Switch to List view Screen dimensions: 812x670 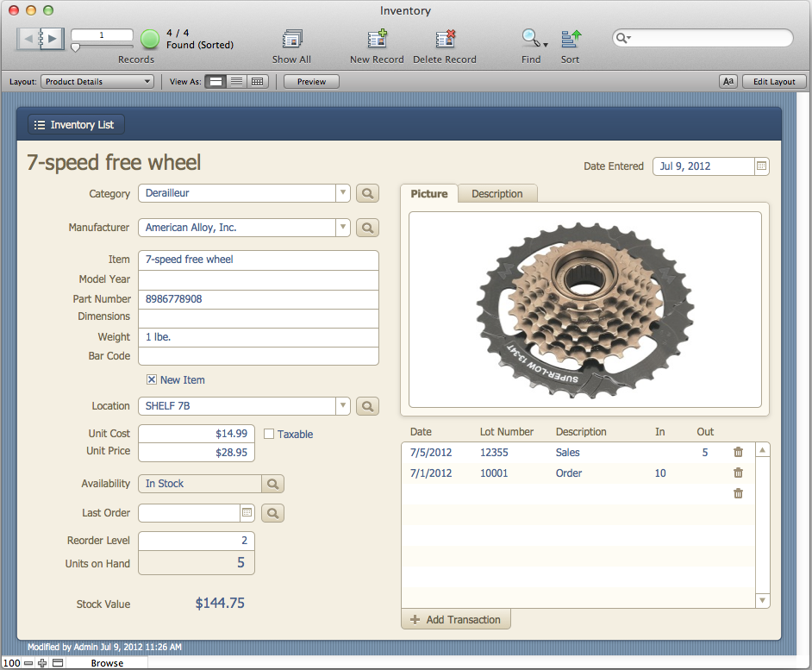coord(237,81)
